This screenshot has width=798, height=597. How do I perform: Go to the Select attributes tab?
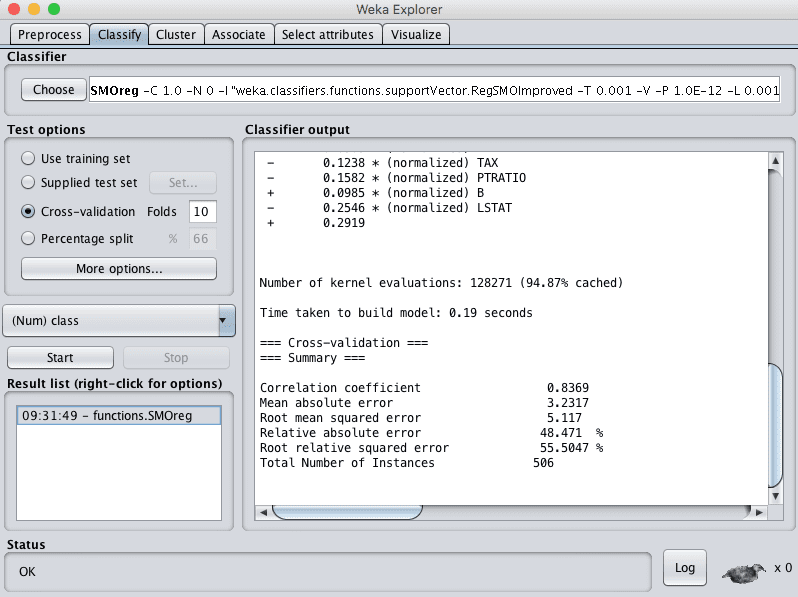[x=328, y=35]
